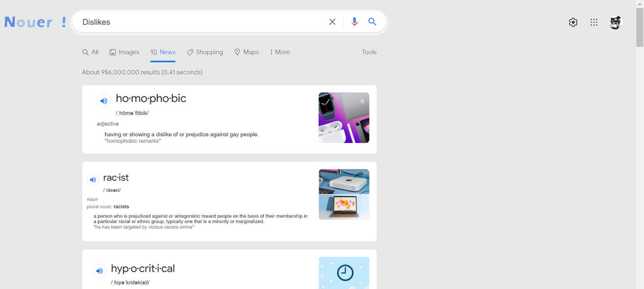Image resolution: width=644 pixels, height=289 pixels.
Task: Play pronunciation audio for hypocritical
Action: point(99,271)
